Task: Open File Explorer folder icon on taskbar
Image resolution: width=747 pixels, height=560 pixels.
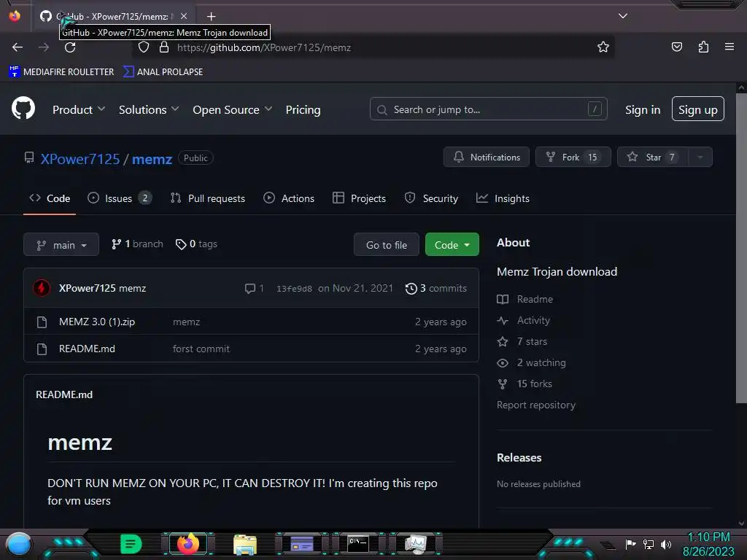Action: [x=245, y=544]
